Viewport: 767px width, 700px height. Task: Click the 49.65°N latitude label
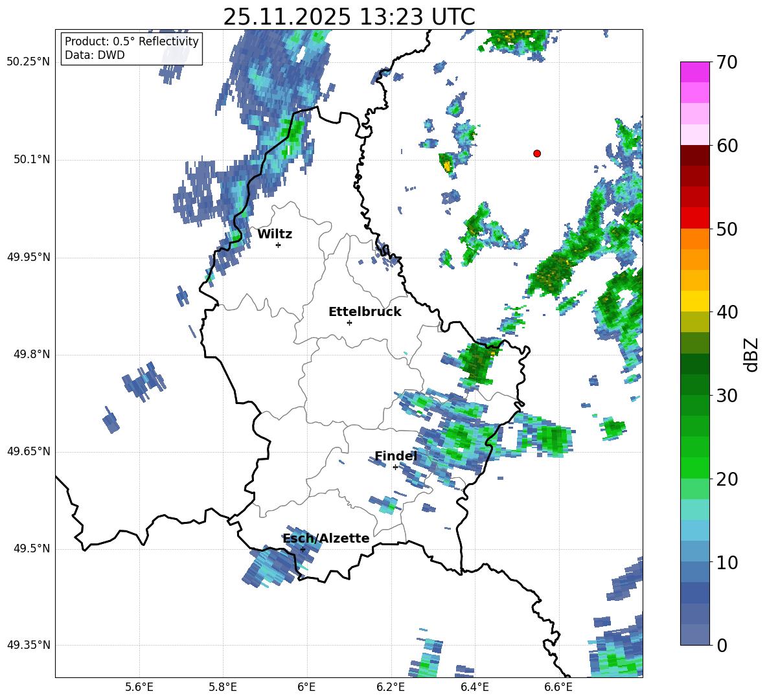tap(29, 451)
